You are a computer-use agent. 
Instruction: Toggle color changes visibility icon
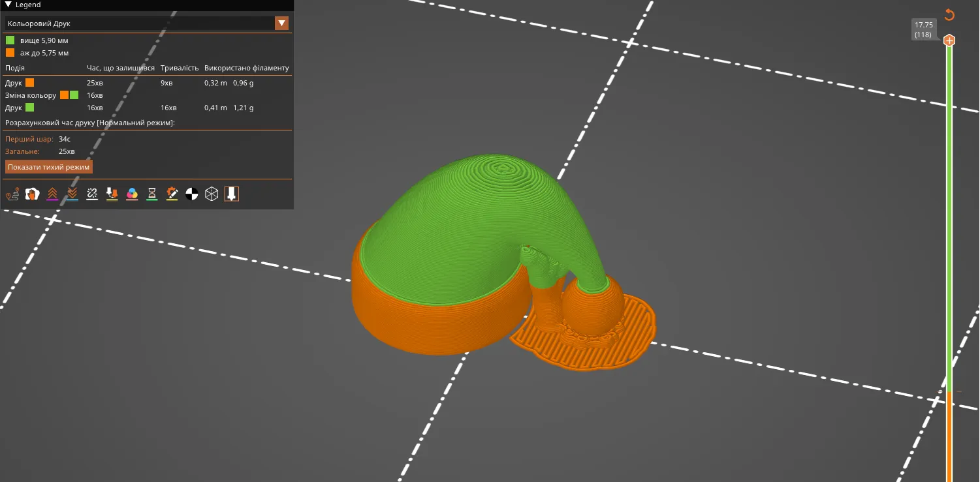[x=132, y=194]
